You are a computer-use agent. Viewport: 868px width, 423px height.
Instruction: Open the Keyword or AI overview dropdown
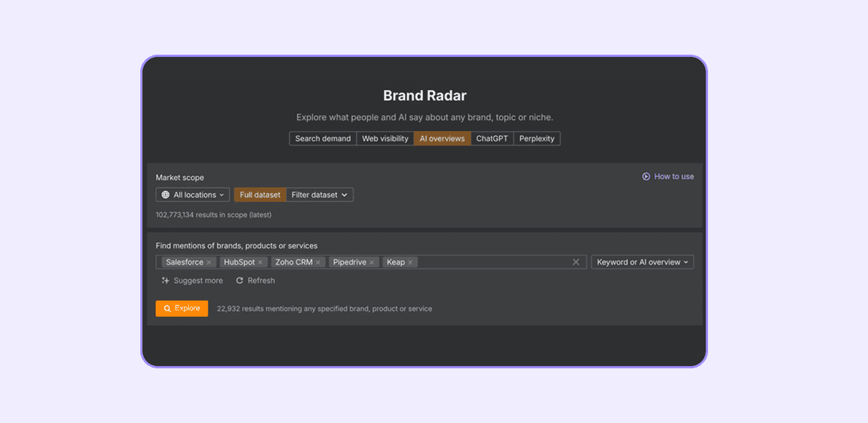click(x=643, y=262)
